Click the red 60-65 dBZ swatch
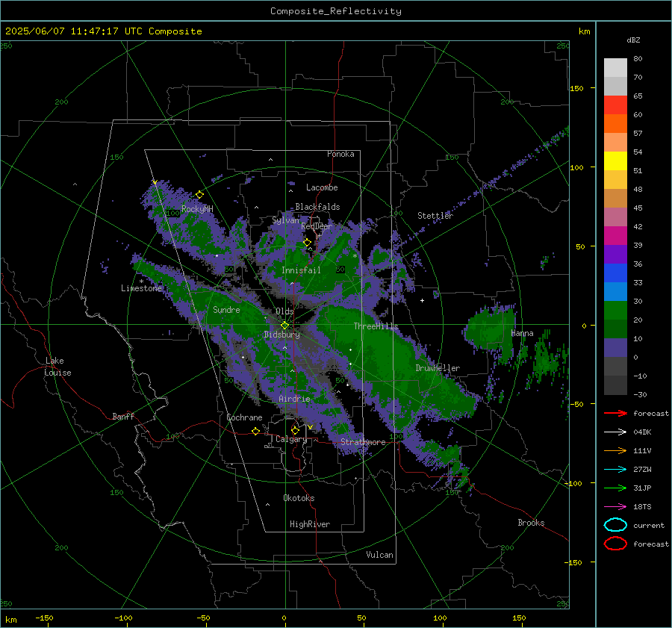Screen dimensions: 672x628 point(615,105)
